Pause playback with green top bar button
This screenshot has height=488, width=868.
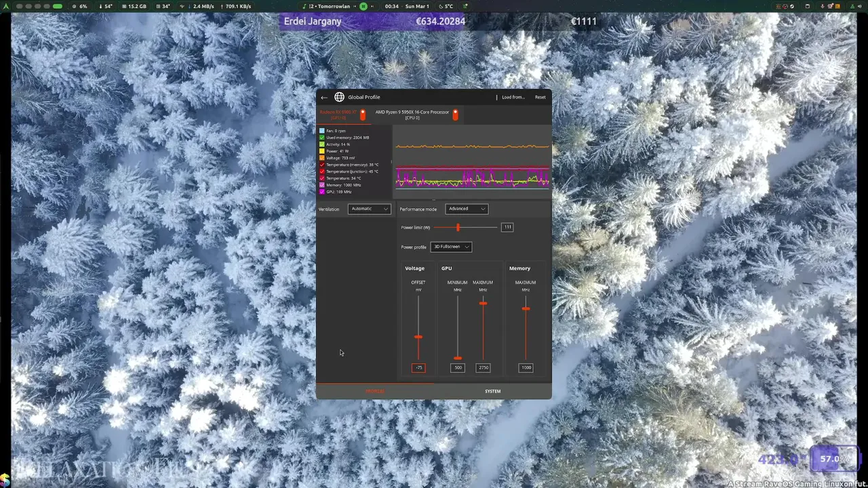[363, 6]
